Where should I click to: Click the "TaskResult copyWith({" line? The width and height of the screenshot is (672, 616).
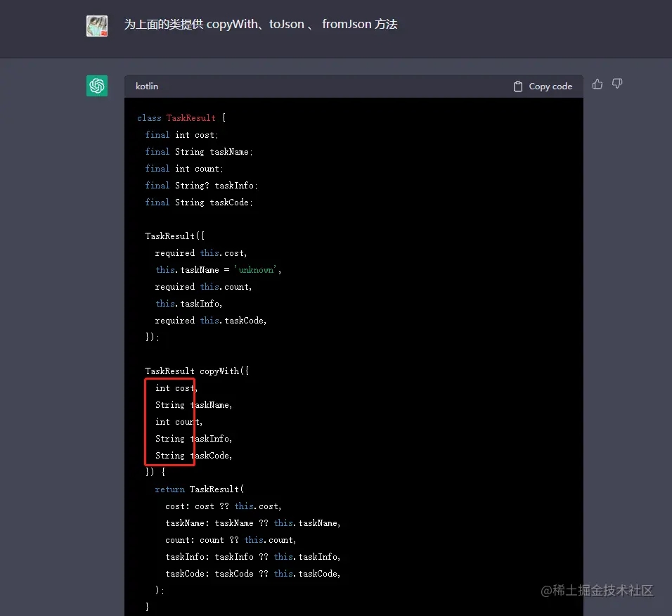197,371
